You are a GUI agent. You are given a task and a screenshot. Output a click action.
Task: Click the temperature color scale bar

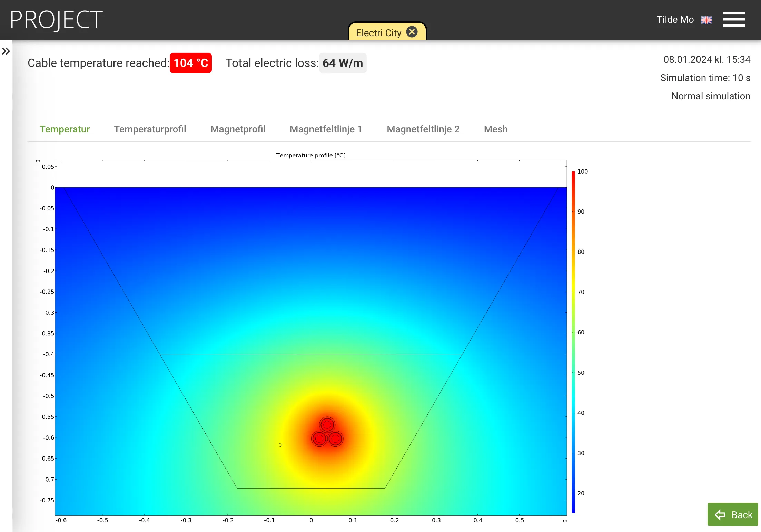[x=573, y=342]
